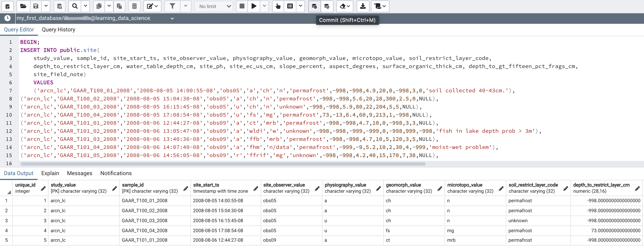Click the Save File disk icon
Viewport: 644px width, 246px height.
[x=36, y=6]
